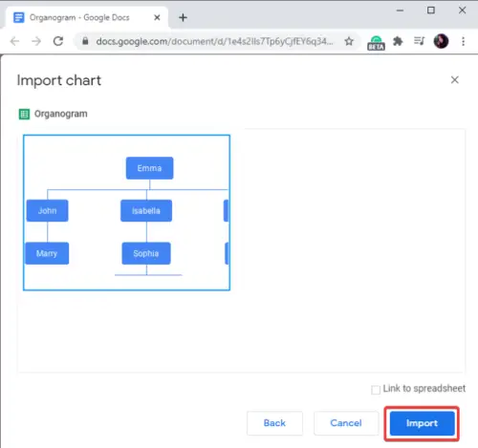Open the Chrome profile avatar
Image resolution: width=478 pixels, height=448 pixels.
click(x=441, y=41)
